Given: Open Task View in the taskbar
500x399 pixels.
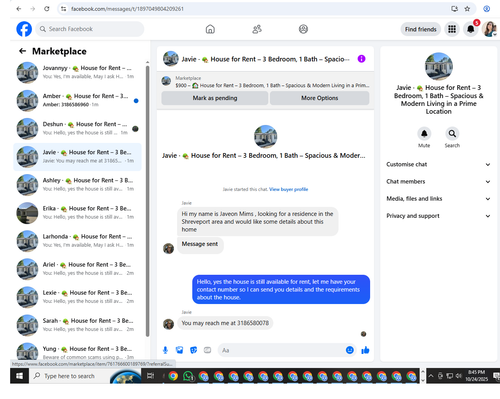Looking at the screenshot, I should tap(150, 376).
